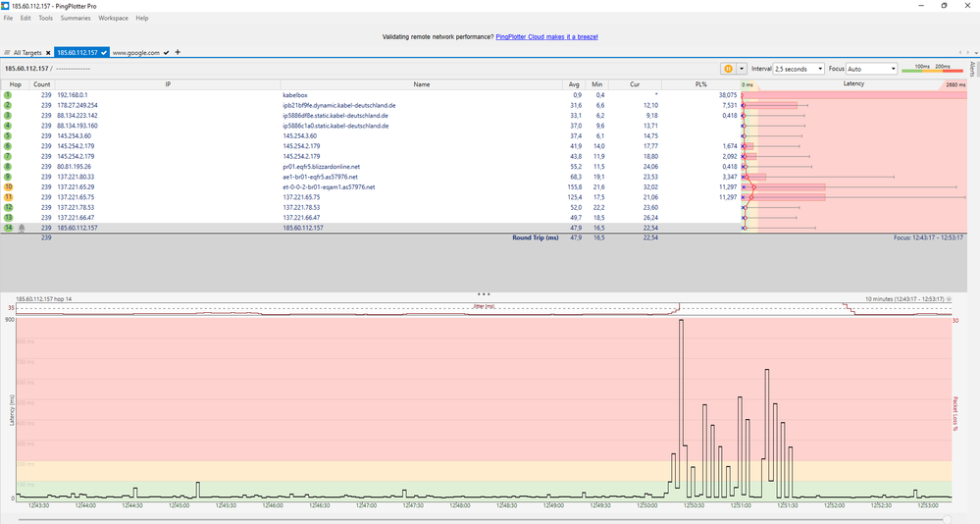The image size is (980, 524).
Task: Open the Alerts side panel
Action: tap(972, 69)
